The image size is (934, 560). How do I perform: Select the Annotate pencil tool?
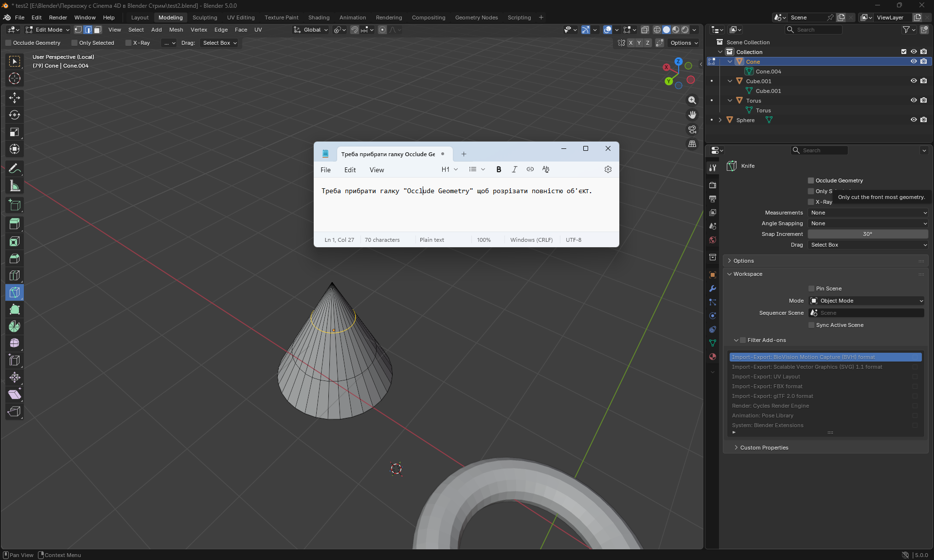(15, 169)
